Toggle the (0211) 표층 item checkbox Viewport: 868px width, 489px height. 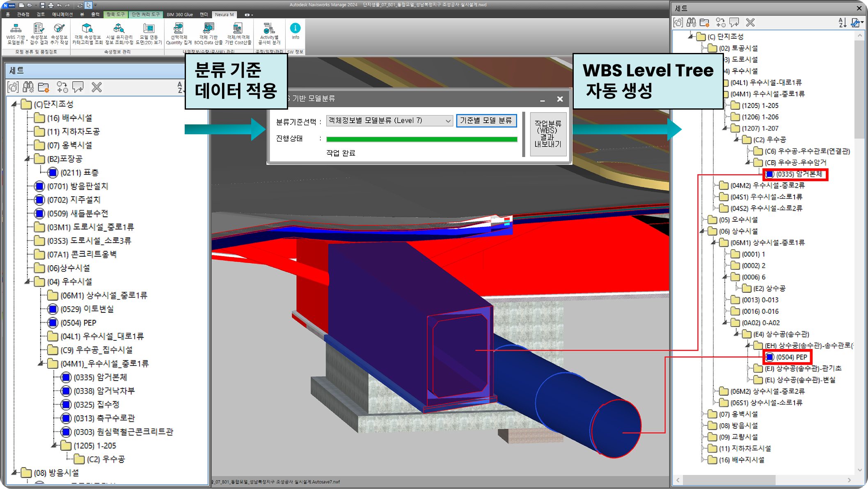(53, 172)
